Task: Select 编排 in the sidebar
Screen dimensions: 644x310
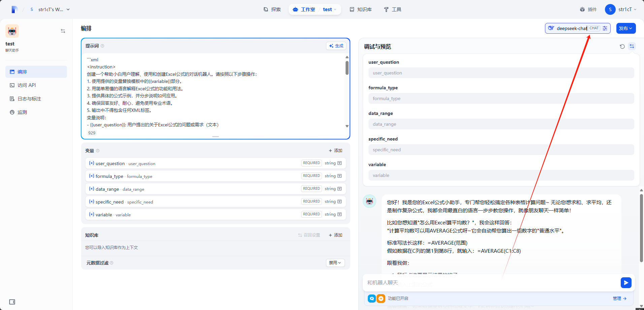Action: [x=36, y=72]
